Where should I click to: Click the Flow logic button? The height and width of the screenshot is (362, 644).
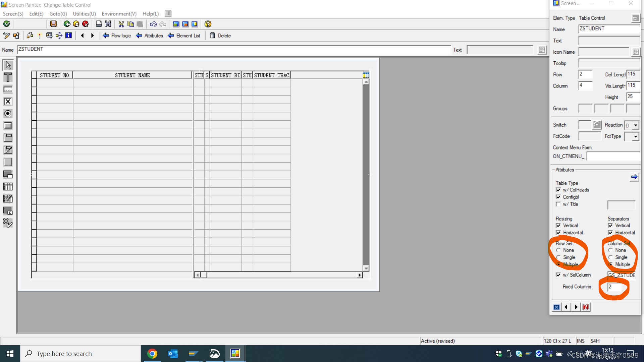(x=117, y=36)
